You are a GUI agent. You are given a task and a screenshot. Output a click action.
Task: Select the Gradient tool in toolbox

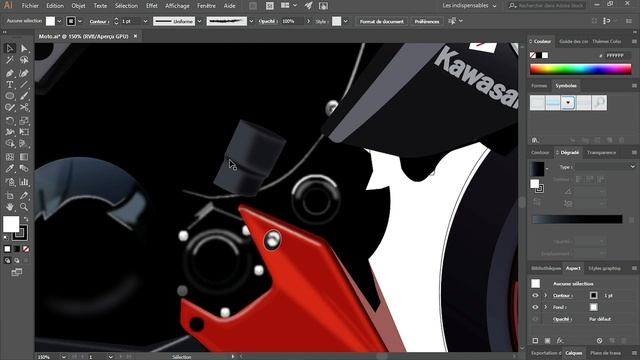click(x=24, y=157)
